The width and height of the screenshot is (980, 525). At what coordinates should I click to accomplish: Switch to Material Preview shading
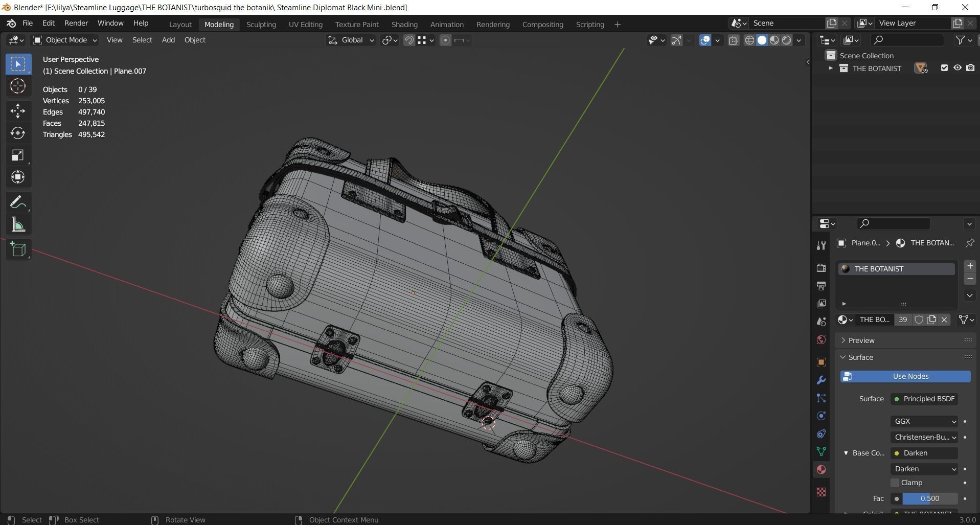point(774,40)
